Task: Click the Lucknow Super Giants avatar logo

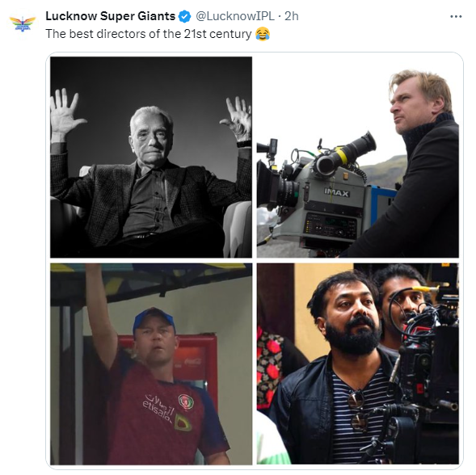Action: [x=23, y=24]
